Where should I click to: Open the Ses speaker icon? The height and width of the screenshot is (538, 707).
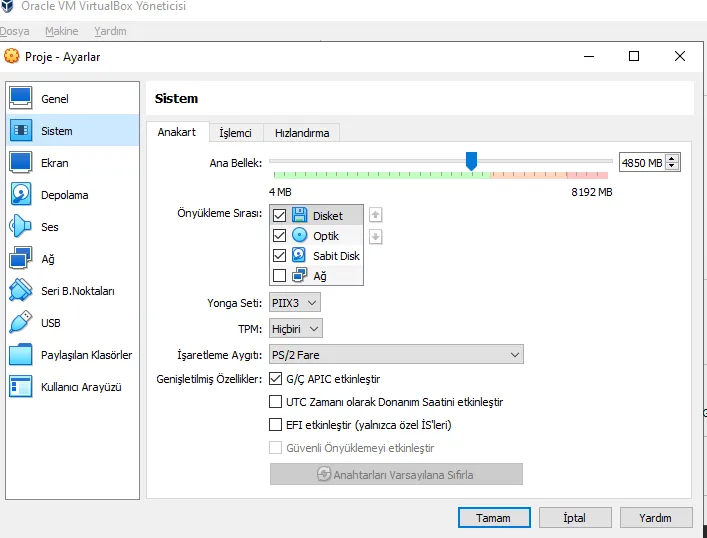20,226
